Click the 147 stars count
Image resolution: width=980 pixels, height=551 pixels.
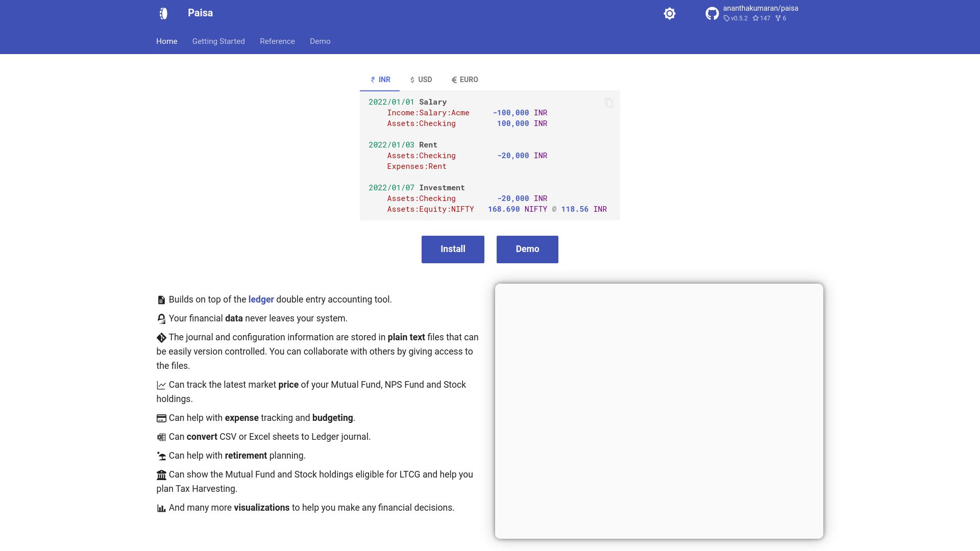[762, 18]
